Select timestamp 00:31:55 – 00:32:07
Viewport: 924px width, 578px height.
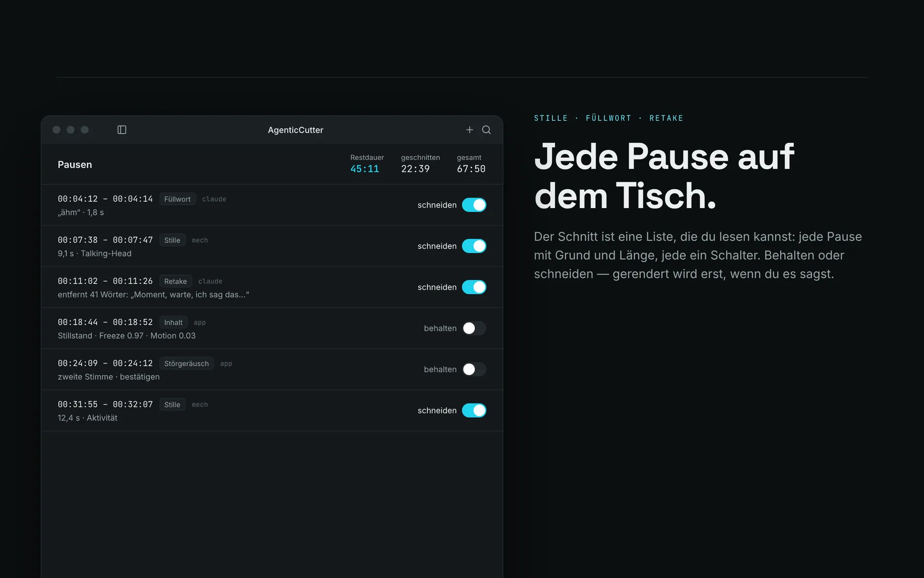(x=105, y=404)
